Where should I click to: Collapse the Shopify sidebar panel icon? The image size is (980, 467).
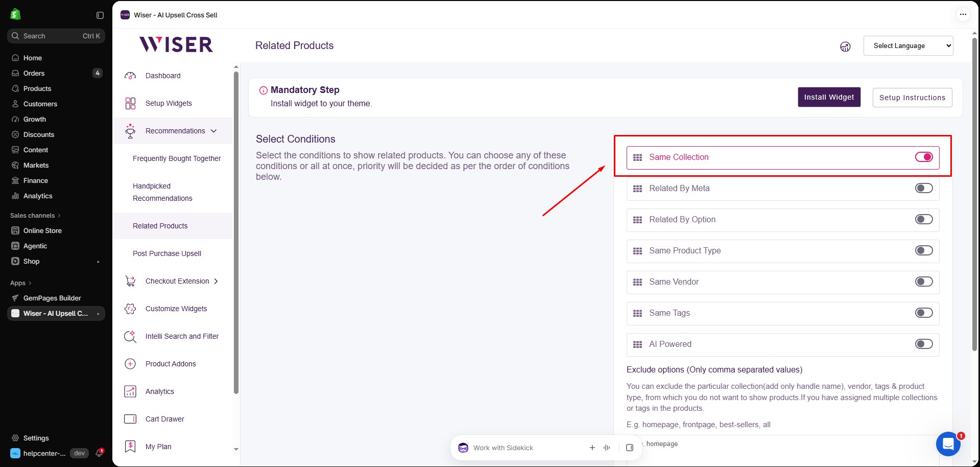100,15
